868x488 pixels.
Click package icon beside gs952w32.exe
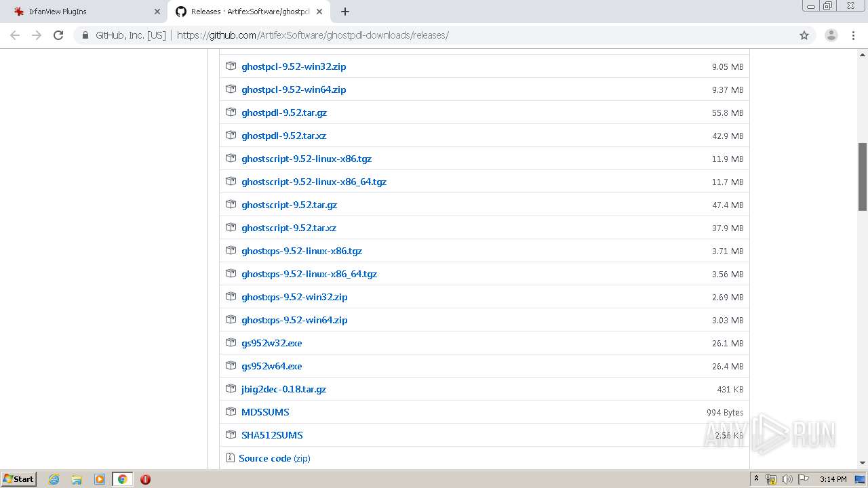(x=231, y=343)
